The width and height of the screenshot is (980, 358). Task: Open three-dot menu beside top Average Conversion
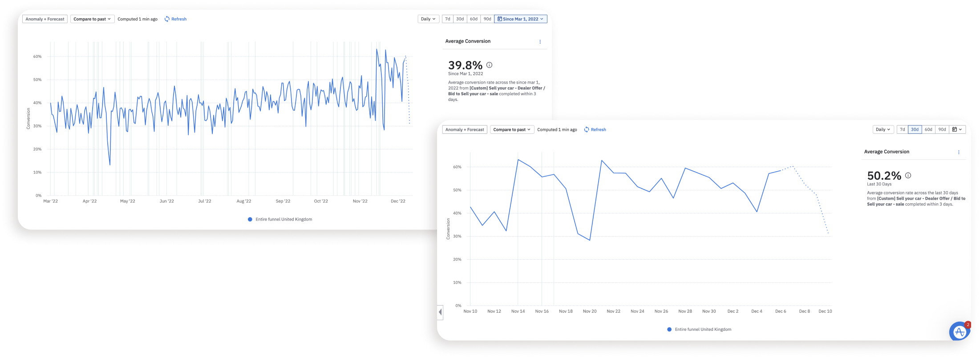click(540, 42)
